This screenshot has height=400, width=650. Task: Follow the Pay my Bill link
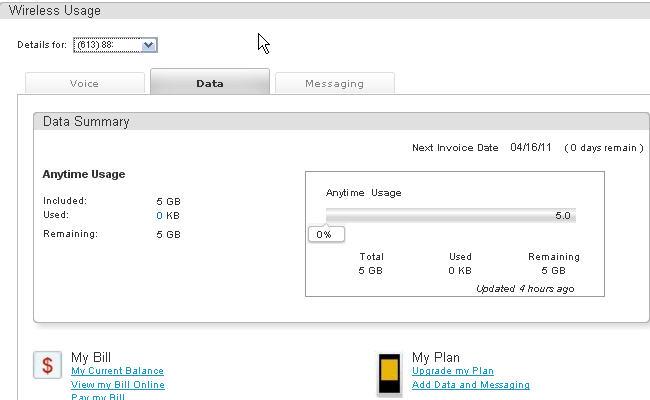pos(98,397)
